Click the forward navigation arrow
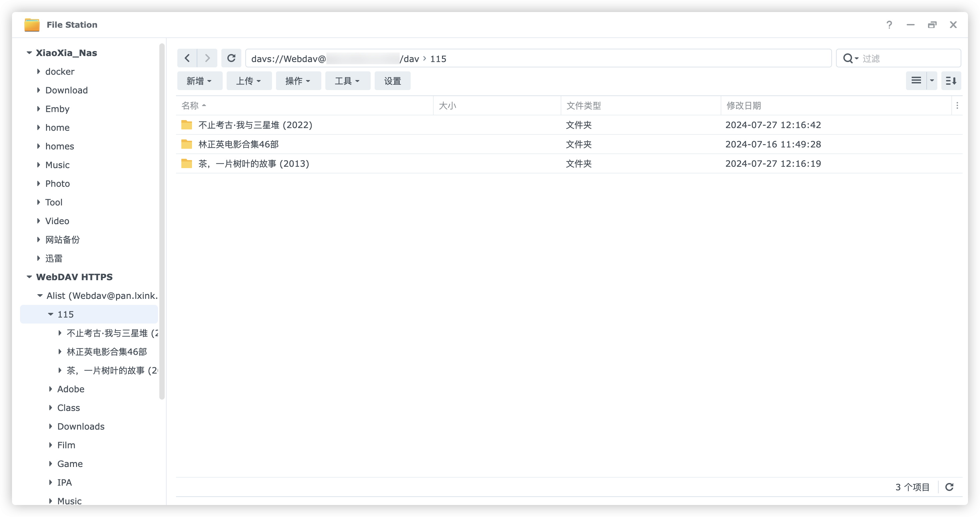This screenshot has width=980, height=517. click(x=207, y=58)
